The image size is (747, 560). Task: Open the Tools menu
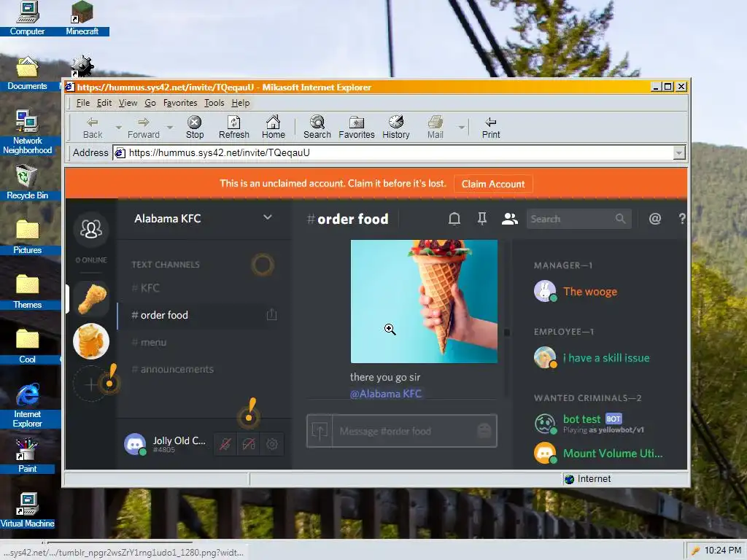click(x=214, y=103)
